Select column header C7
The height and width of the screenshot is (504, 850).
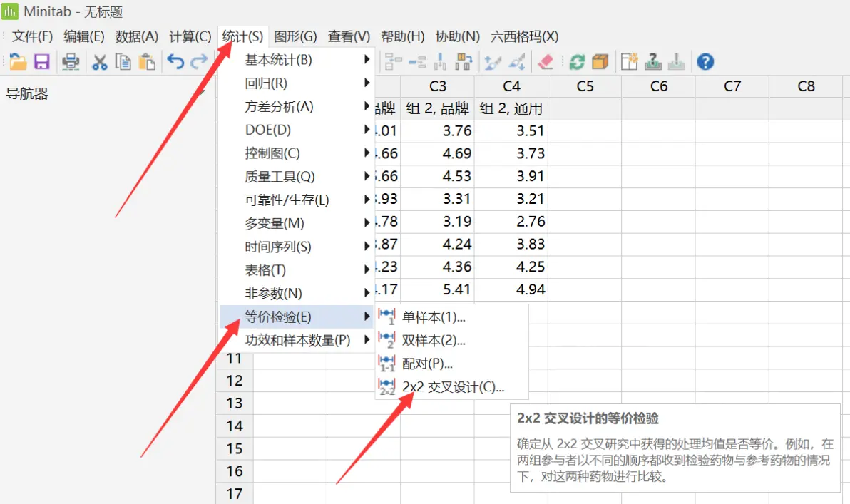click(732, 86)
